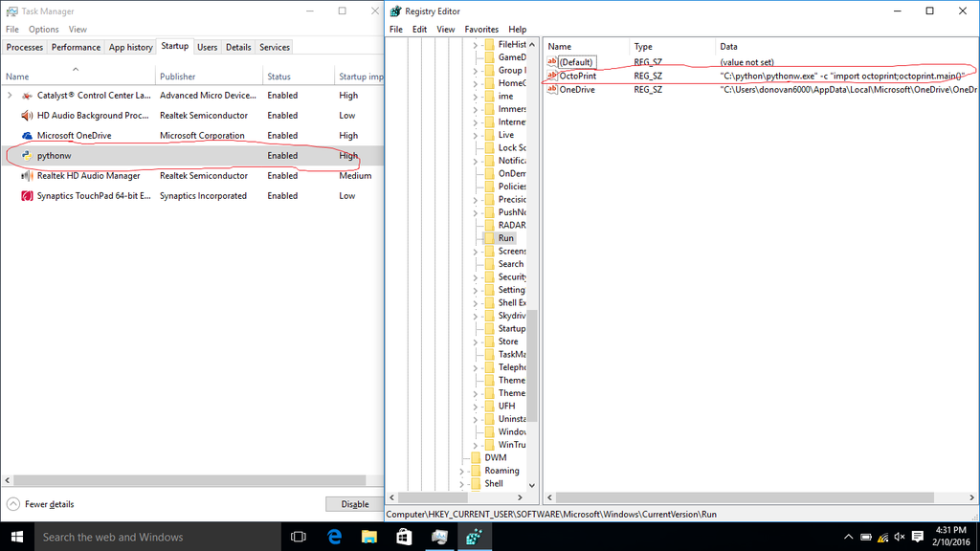Open Task Manager Options menu
The image size is (980, 551).
pyautogui.click(x=44, y=30)
